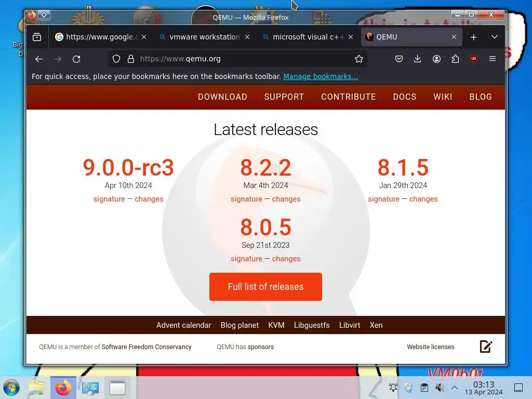Open Xen footer link

pyautogui.click(x=376, y=325)
